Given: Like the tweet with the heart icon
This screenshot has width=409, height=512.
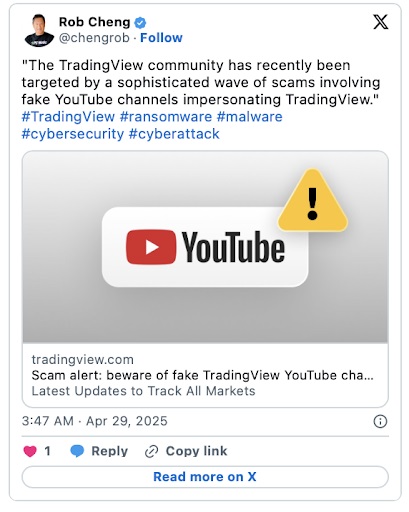Looking at the screenshot, I should [x=30, y=451].
